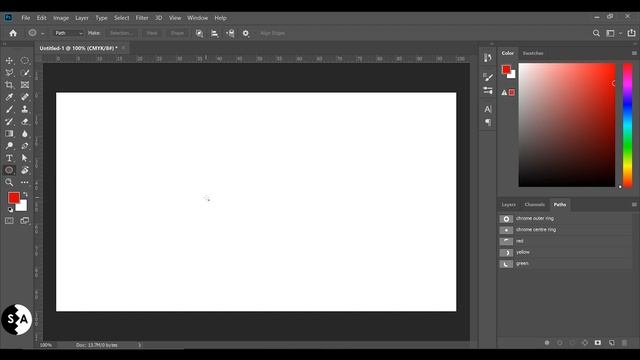
Task: Select the Blur tool
Action: pos(25,134)
